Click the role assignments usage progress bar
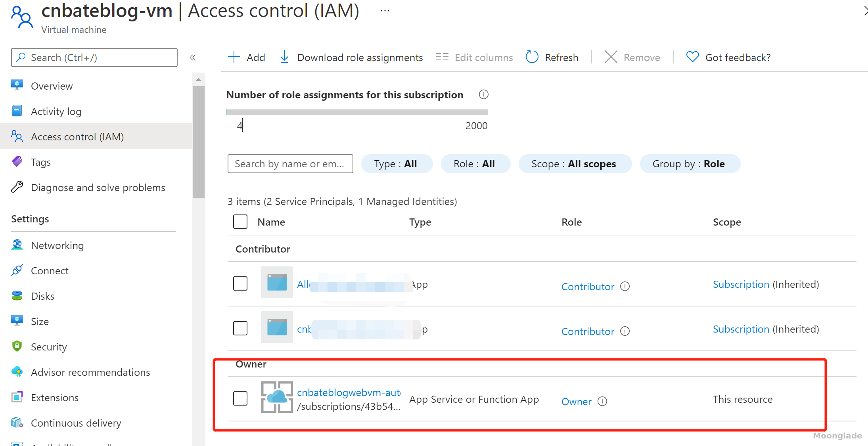The width and height of the screenshot is (868, 446). pos(357,112)
